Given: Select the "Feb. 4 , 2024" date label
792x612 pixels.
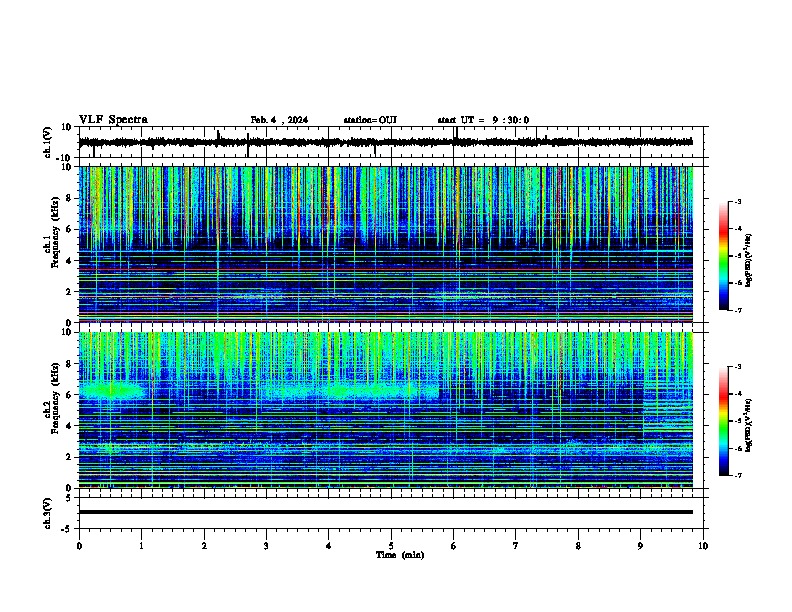Looking at the screenshot, I should [x=279, y=120].
